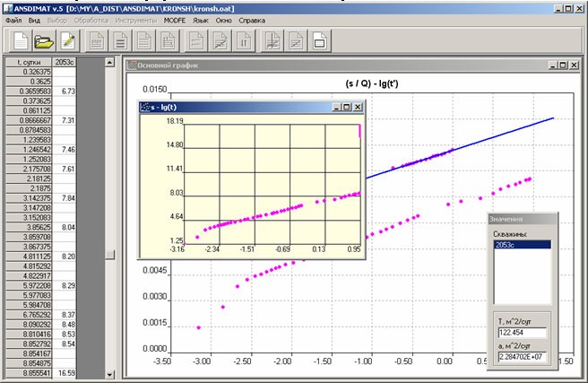Open the Вид menu
This screenshot has height=383, width=588.
point(34,19)
